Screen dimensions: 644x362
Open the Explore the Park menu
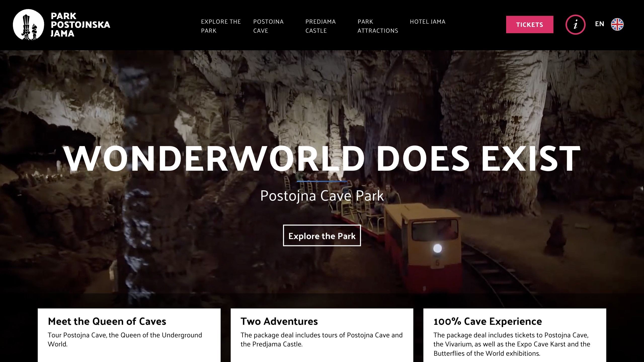(221, 26)
